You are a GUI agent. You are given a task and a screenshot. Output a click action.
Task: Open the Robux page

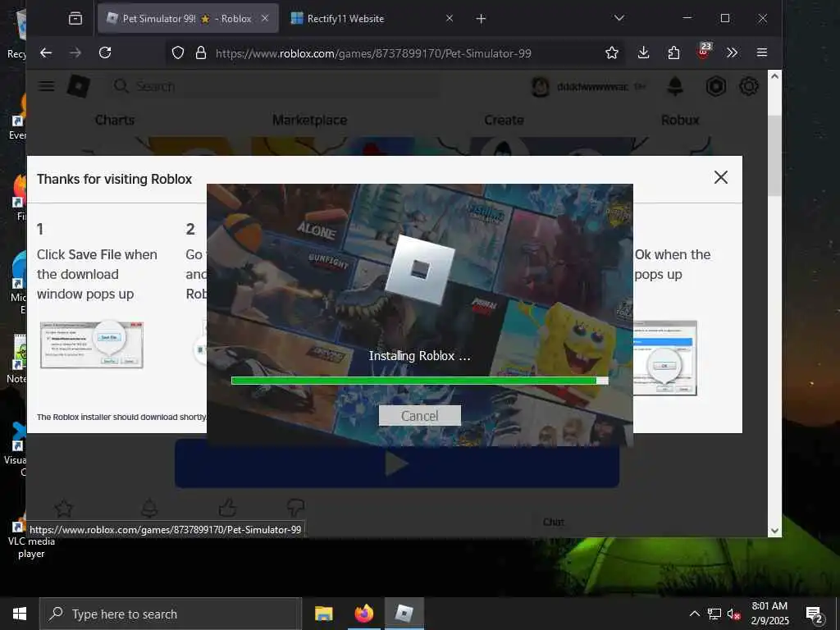coord(680,120)
